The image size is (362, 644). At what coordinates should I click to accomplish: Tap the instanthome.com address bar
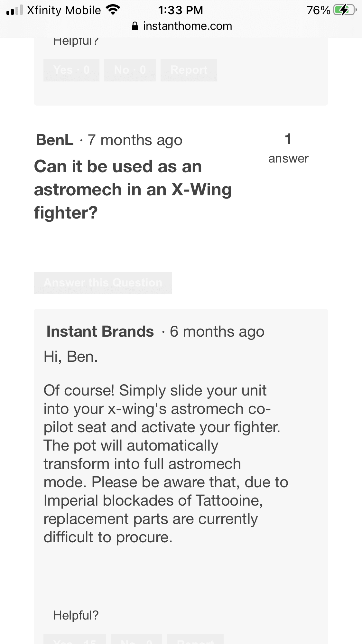tap(187, 26)
